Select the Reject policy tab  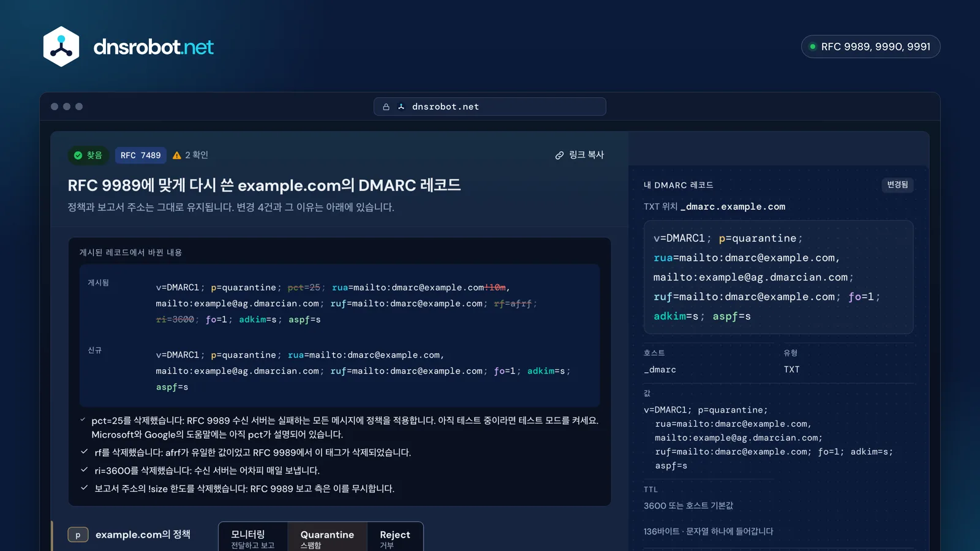pos(395,538)
